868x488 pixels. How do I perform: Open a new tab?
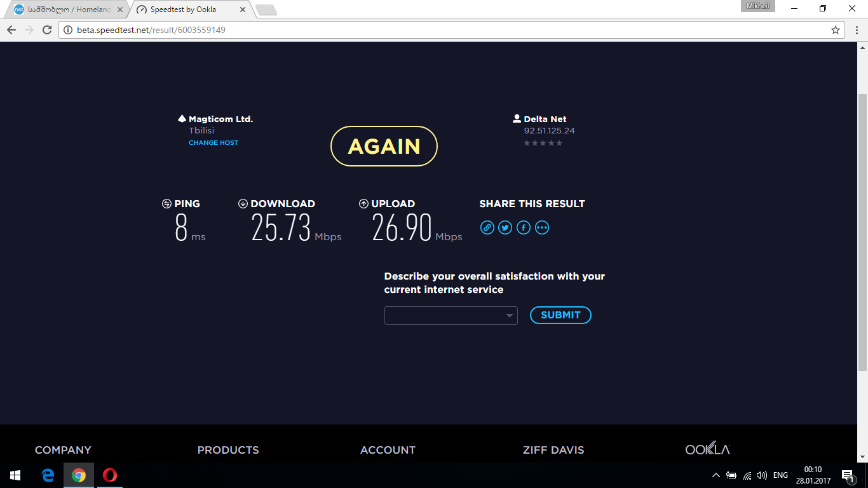click(266, 10)
